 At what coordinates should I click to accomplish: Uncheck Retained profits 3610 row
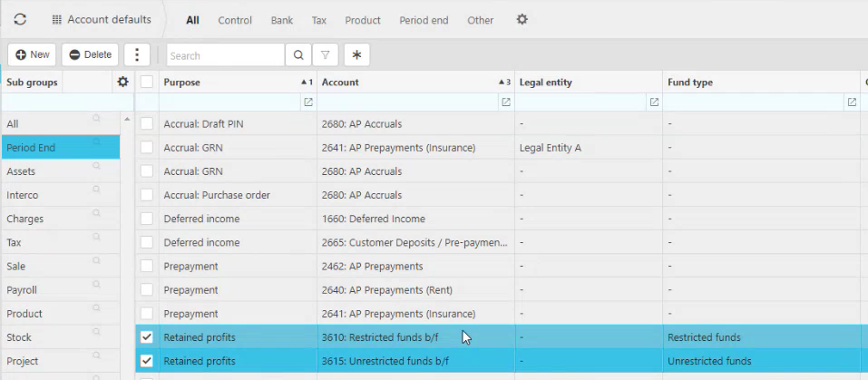147,337
